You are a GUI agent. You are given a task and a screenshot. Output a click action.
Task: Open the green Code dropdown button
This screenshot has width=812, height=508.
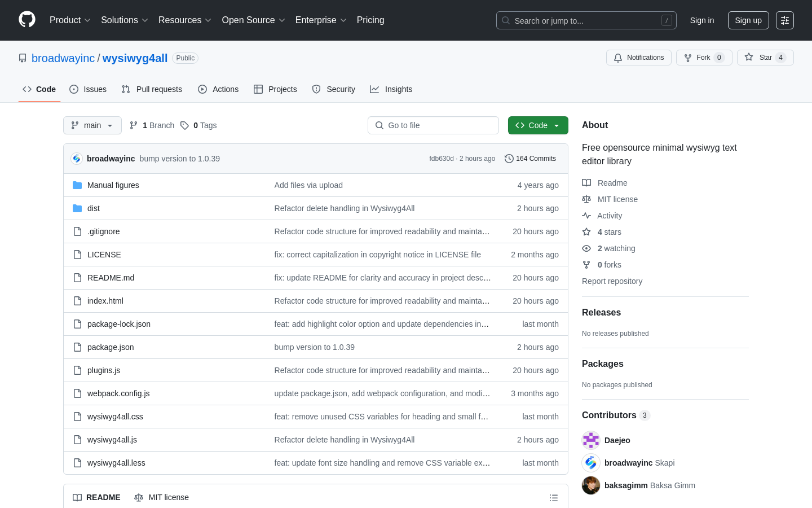538,125
